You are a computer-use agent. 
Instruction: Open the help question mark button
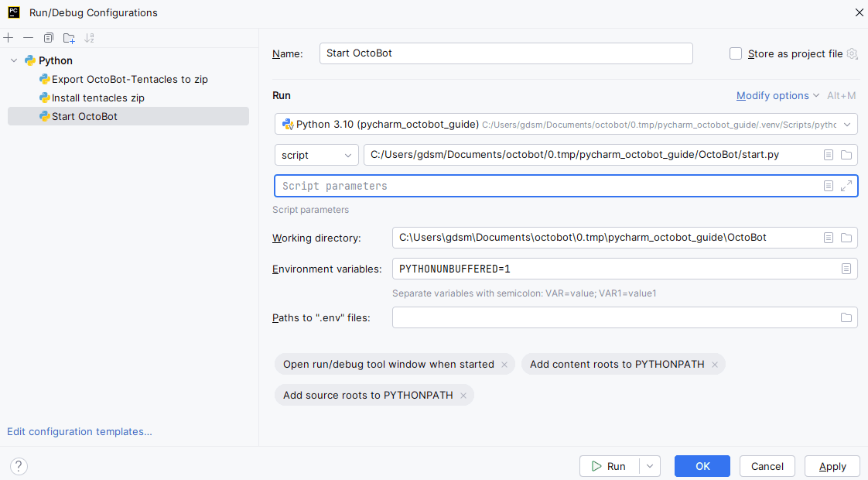coord(19,466)
